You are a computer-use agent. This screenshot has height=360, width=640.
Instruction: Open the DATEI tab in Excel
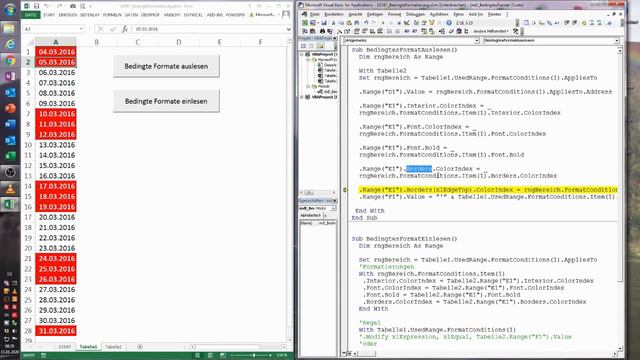tap(31, 15)
